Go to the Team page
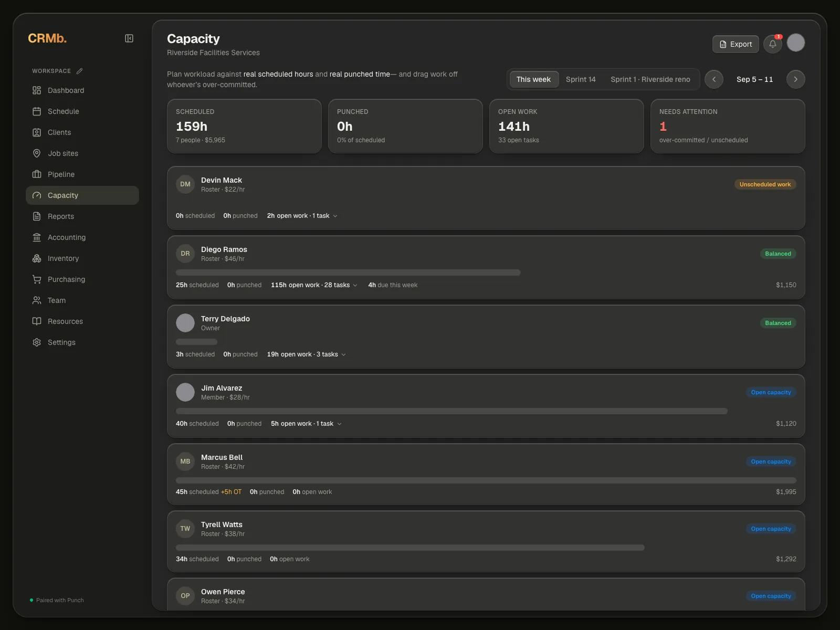This screenshot has width=840, height=630. click(x=82, y=300)
